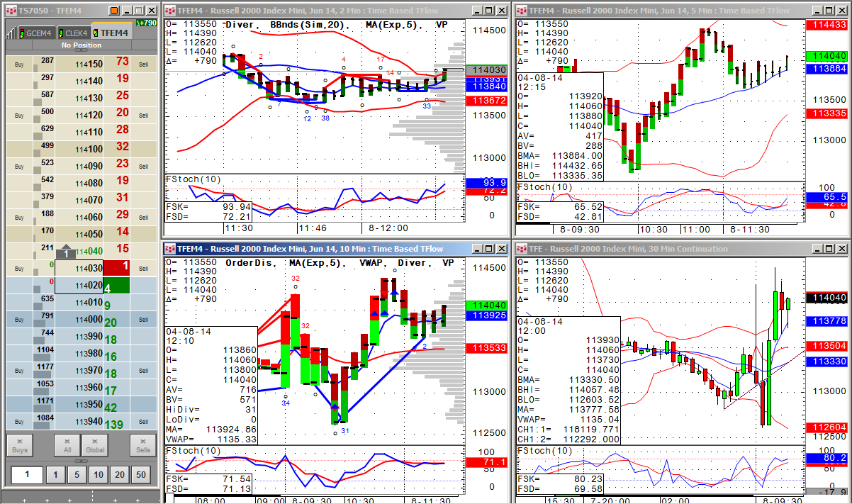Click the signal-bars icon left of the GCEM4 tab
This screenshot has width=852, height=504.
coord(10,33)
